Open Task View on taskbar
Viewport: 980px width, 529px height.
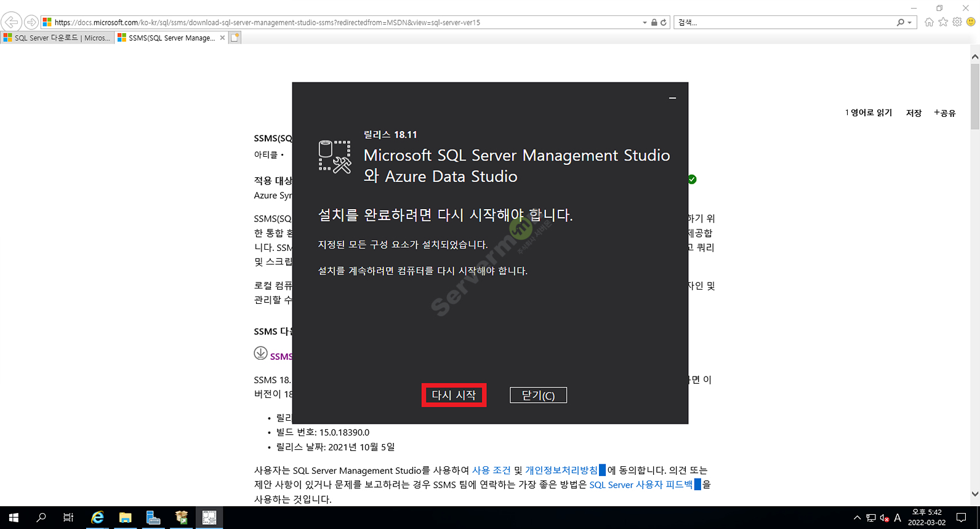(x=68, y=518)
